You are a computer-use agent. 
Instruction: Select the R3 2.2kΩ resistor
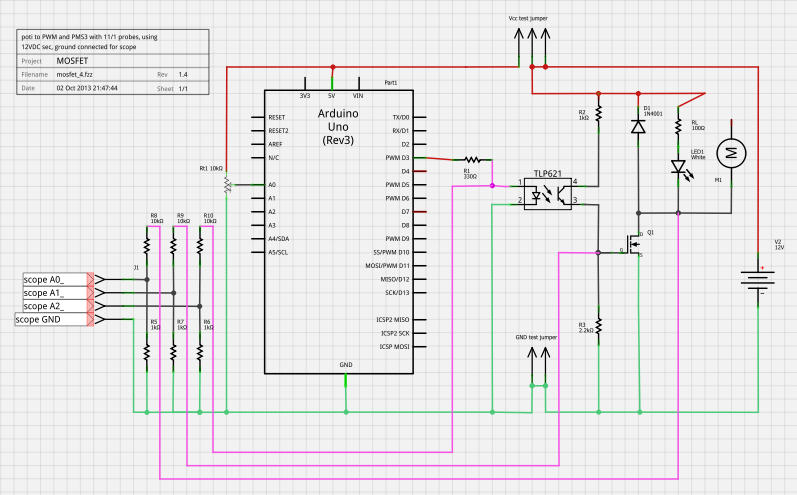pos(598,324)
